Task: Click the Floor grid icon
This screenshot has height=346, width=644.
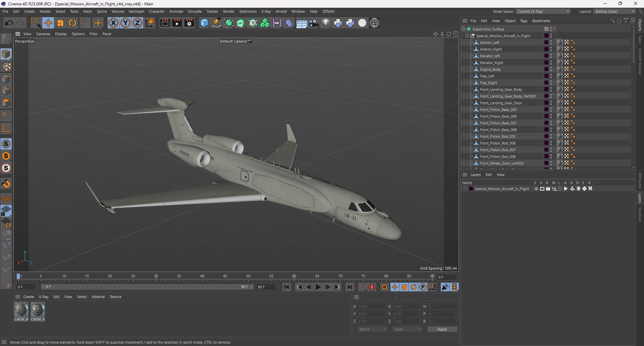Action: (302, 23)
